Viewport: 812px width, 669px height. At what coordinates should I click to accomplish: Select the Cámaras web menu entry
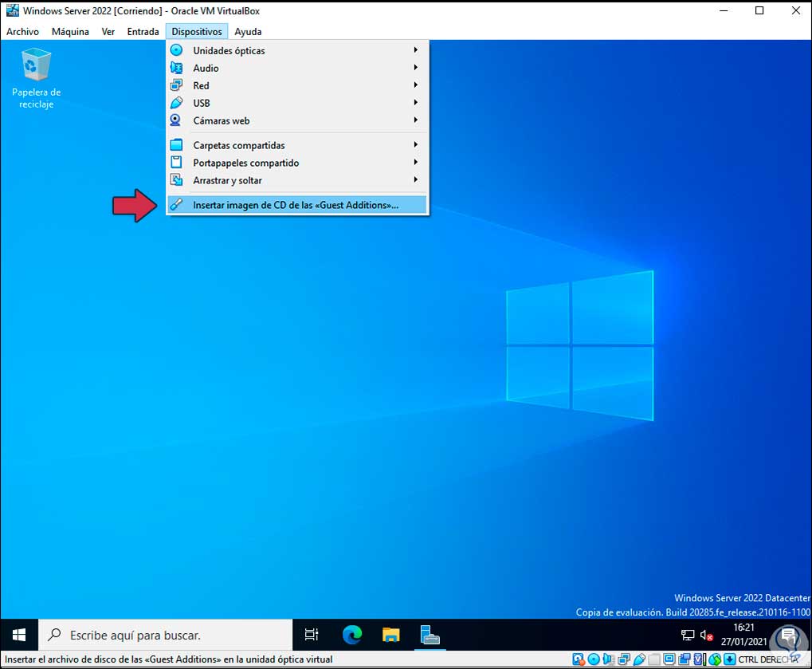coord(297,120)
